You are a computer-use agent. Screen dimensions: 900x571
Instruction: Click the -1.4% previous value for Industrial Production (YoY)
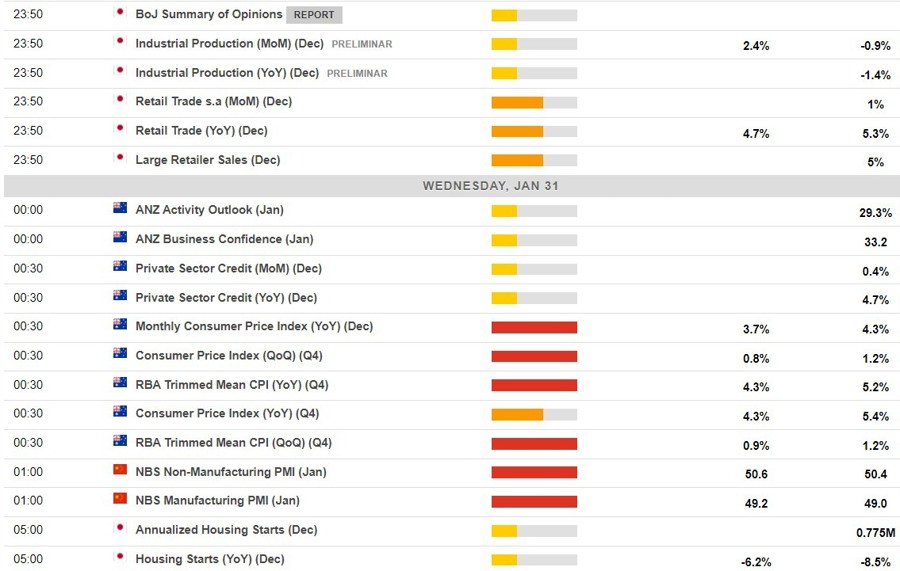point(875,75)
